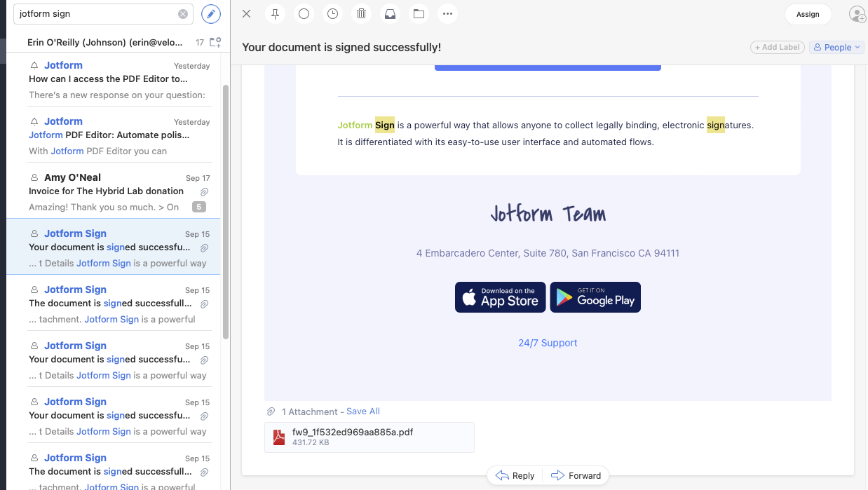Clear the 'jotform sign' search text
Screen dimensions: 868x490
click(183, 14)
